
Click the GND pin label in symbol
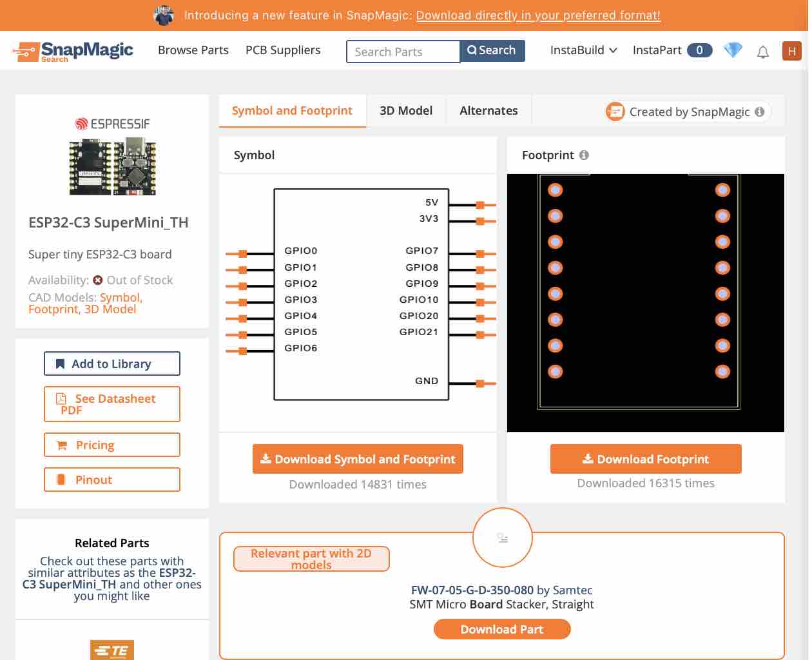point(427,381)
